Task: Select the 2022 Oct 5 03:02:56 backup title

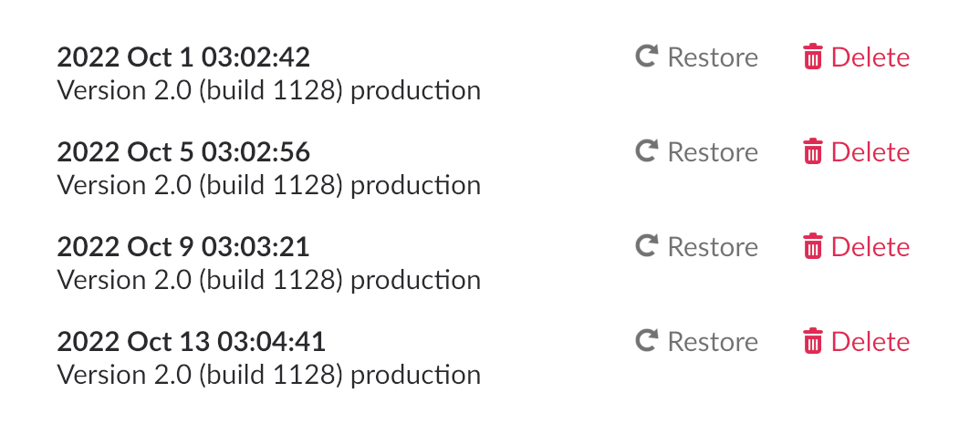Action: 183,152
